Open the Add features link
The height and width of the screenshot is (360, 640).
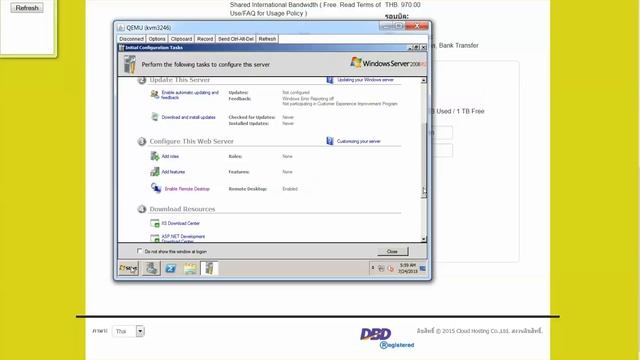[173, 172]
